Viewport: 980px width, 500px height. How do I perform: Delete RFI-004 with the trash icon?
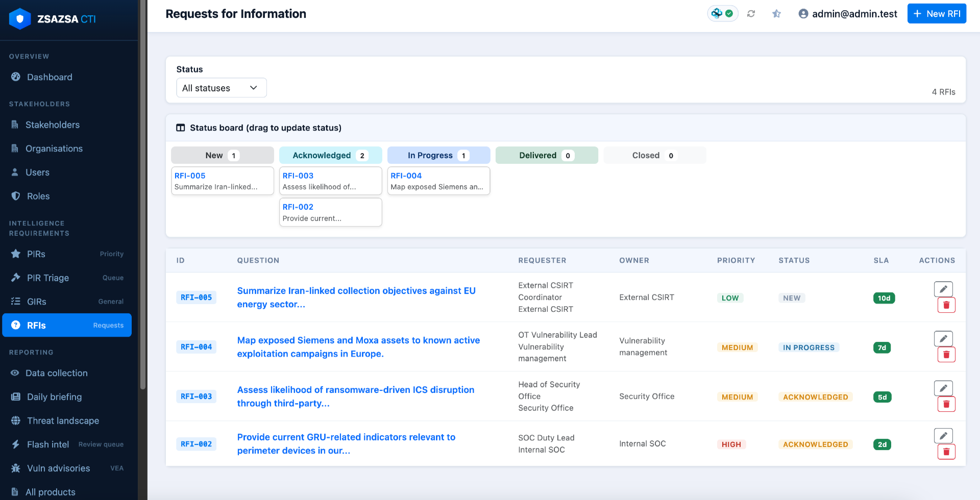point(946,355)
